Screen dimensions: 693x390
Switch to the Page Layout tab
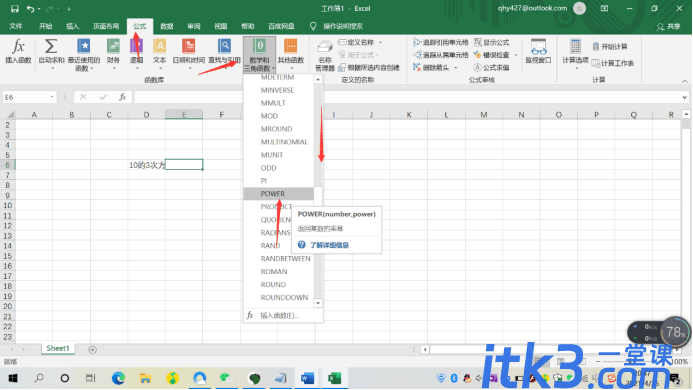point(106,26)
